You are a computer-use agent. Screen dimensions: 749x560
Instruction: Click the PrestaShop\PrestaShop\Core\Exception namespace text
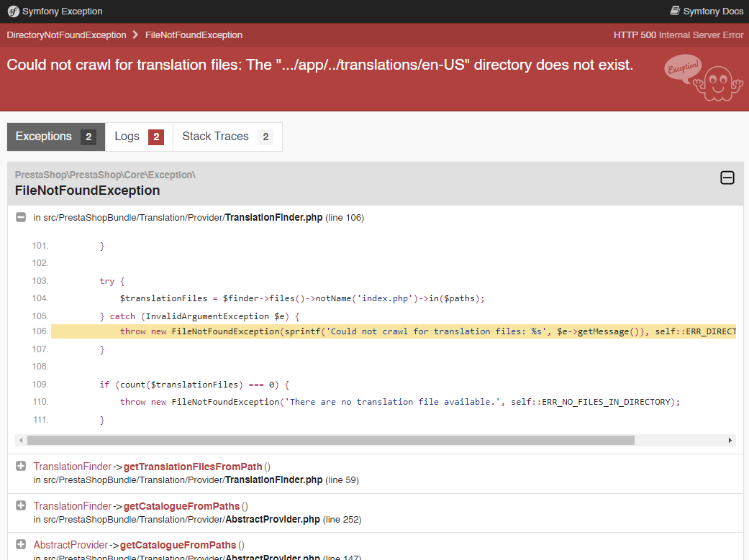pos(105,175)
